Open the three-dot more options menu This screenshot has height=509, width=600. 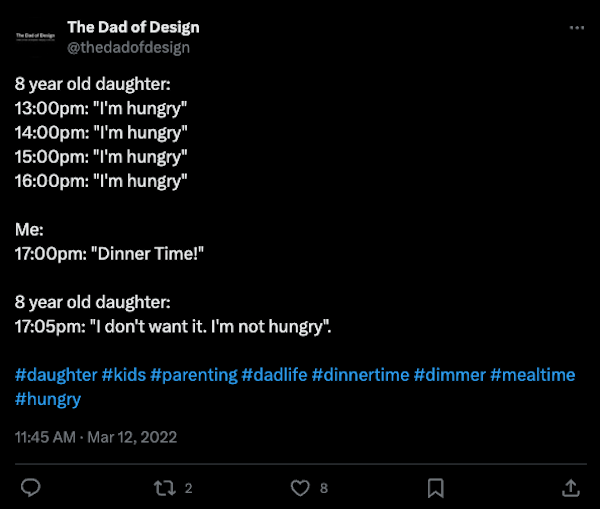576,28
